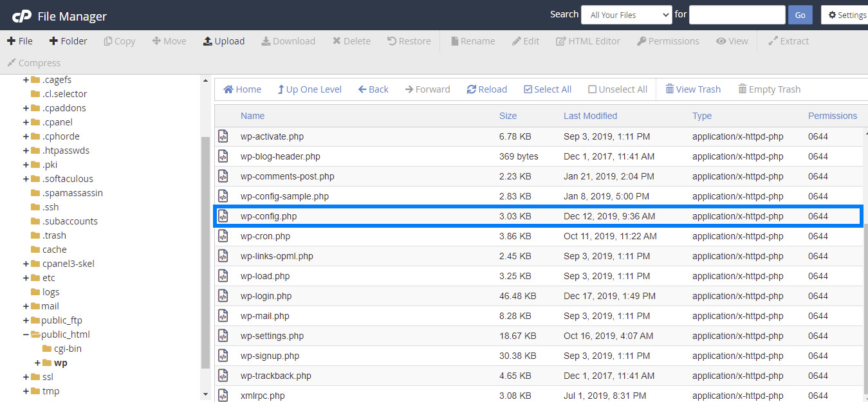Screen dimensions: 868x402
Task: Create a new folder with + Folder
Action: (x=68, y=41)
